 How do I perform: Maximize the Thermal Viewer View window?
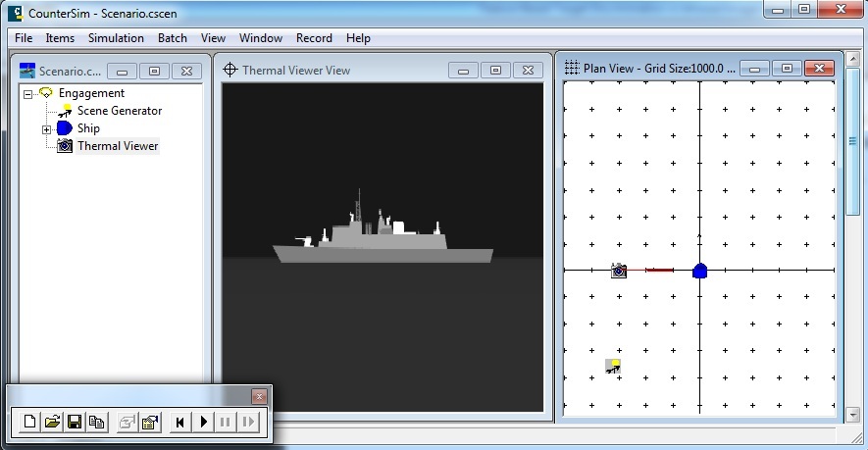495,71
